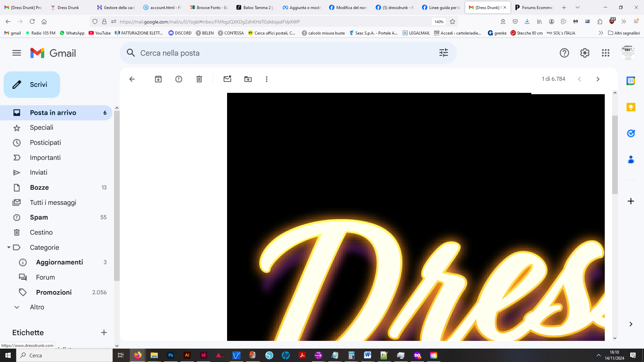Click the address bar URL
Screen dimensions: 644x362
click(x=210, y=22)
